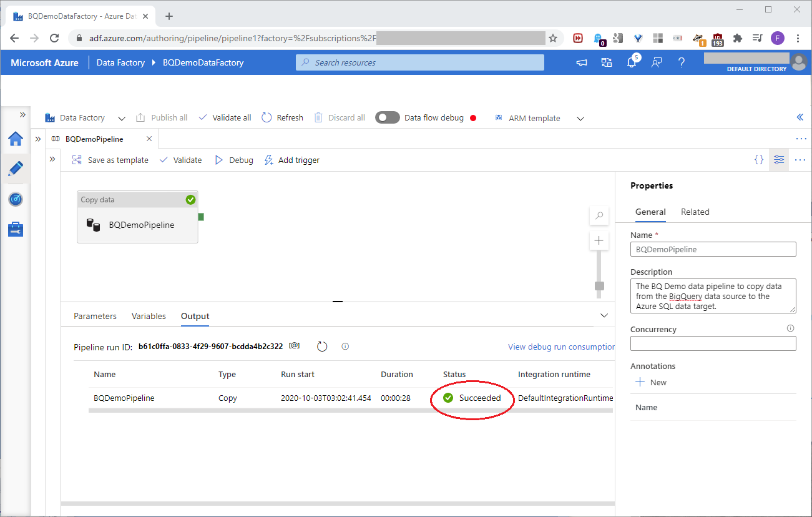Image resolution: width=812 pixels, height=517 pixels.
Task: Open tab bar more options ellipsis
Action: coord(801,139)
